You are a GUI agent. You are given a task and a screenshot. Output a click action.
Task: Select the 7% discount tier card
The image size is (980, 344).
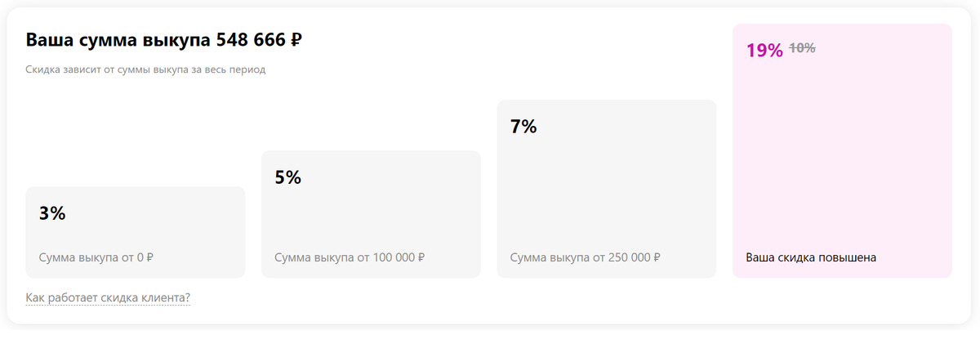606,189
